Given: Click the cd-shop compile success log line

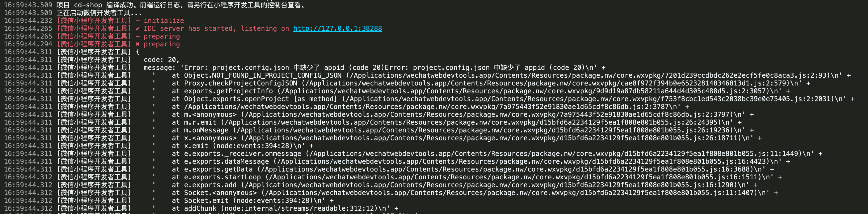Looking at the screenshot, I should (181, 5).
